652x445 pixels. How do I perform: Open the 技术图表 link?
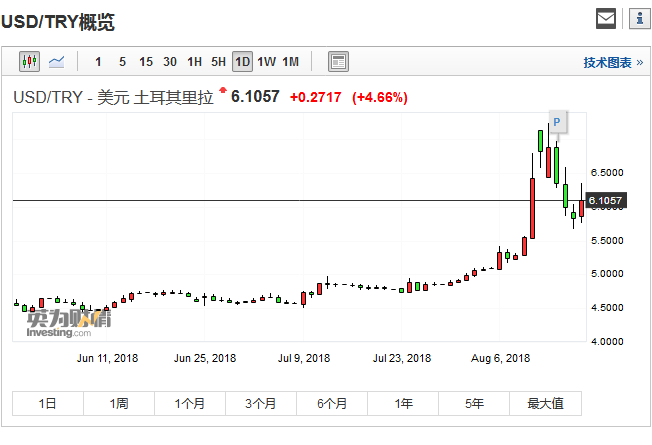coord(613,62)
